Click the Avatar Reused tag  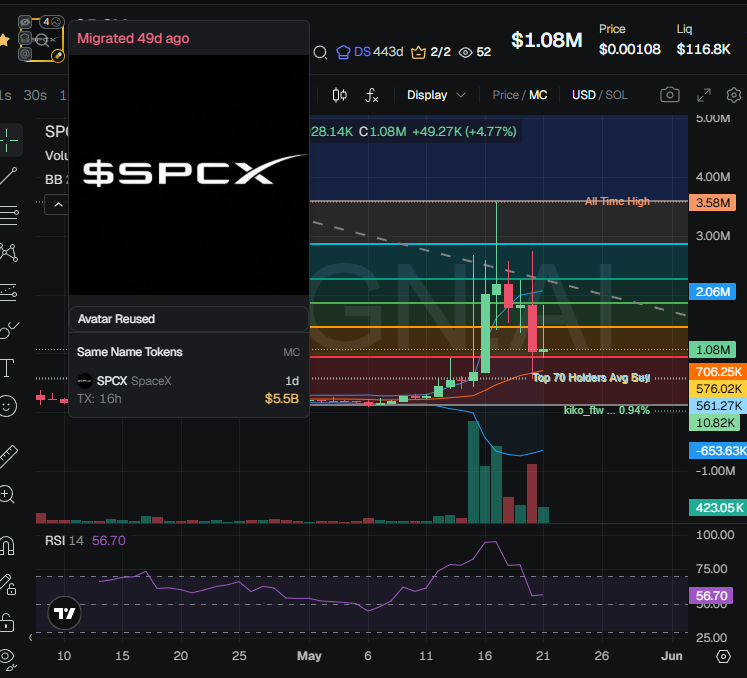pyautogui.click(x=189, y=319)
